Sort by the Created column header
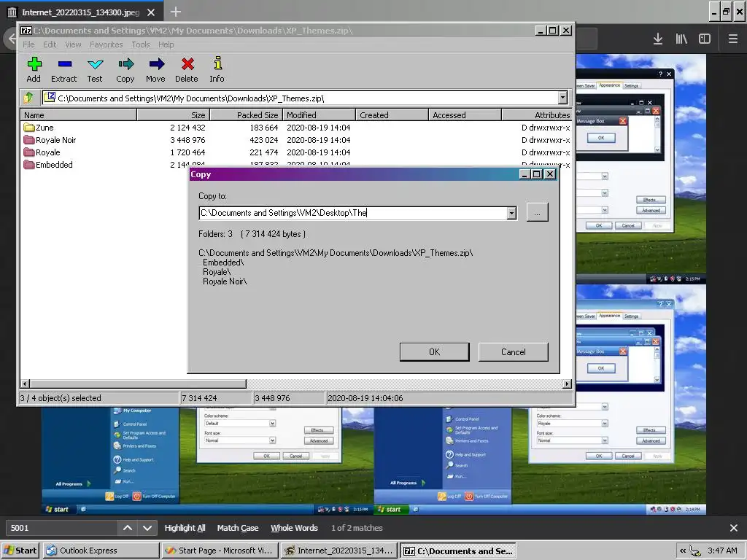 pyautogui.click(x=392, y=114)
